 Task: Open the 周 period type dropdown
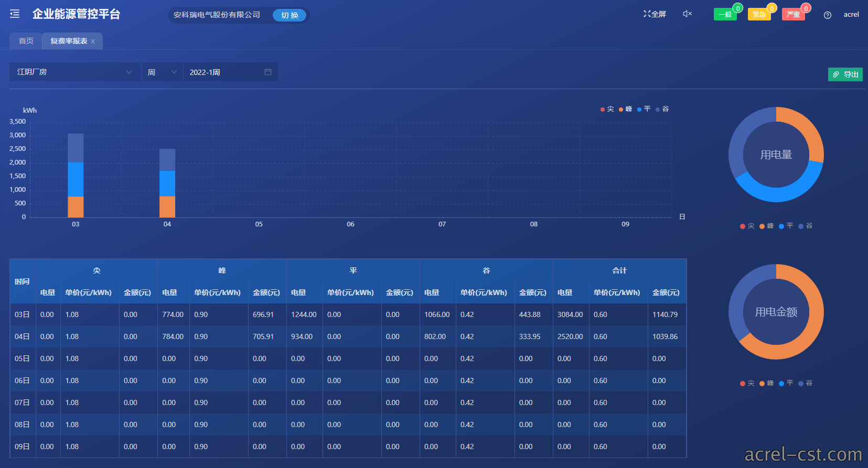point(162,72)
